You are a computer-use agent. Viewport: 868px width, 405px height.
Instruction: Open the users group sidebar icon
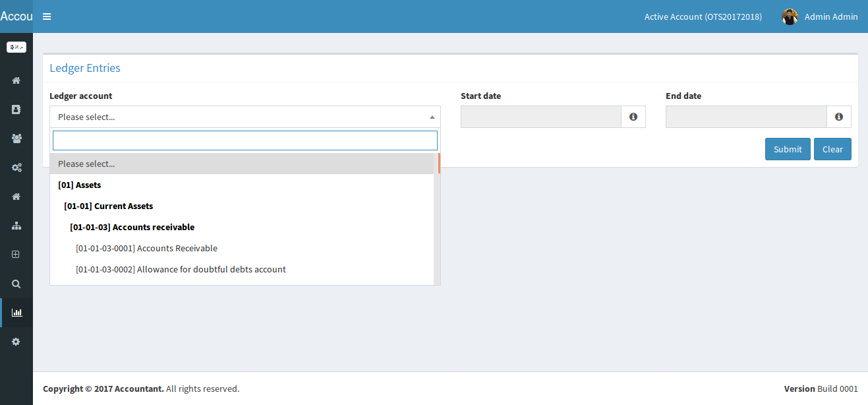(16, 139)
